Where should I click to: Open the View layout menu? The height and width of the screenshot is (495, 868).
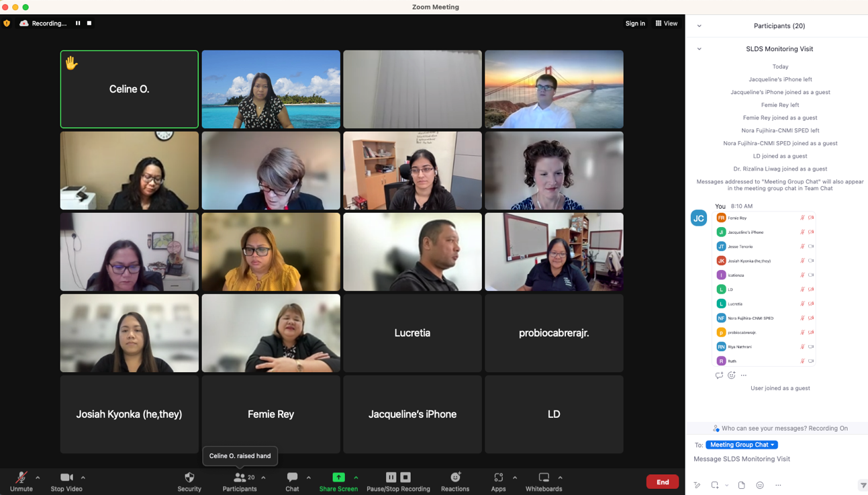coord(667,23)
